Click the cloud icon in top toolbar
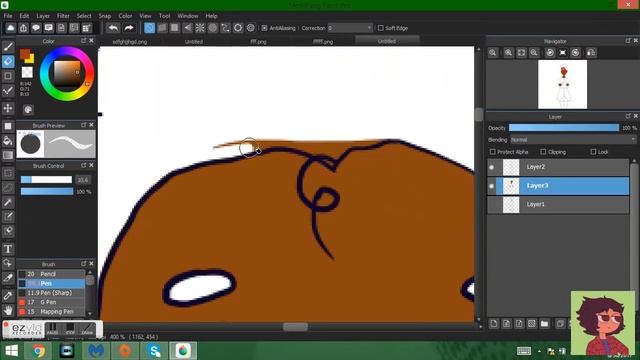 click(11, 28)
